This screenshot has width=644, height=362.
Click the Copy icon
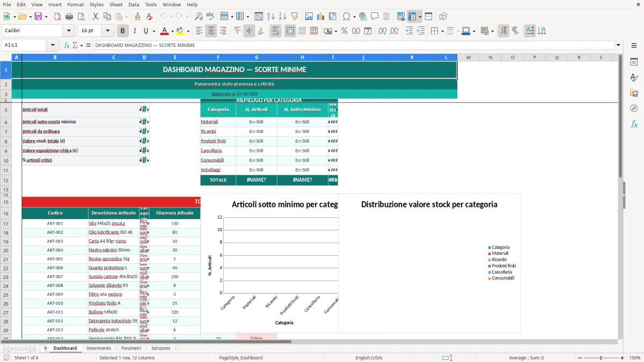click(107, 17)
